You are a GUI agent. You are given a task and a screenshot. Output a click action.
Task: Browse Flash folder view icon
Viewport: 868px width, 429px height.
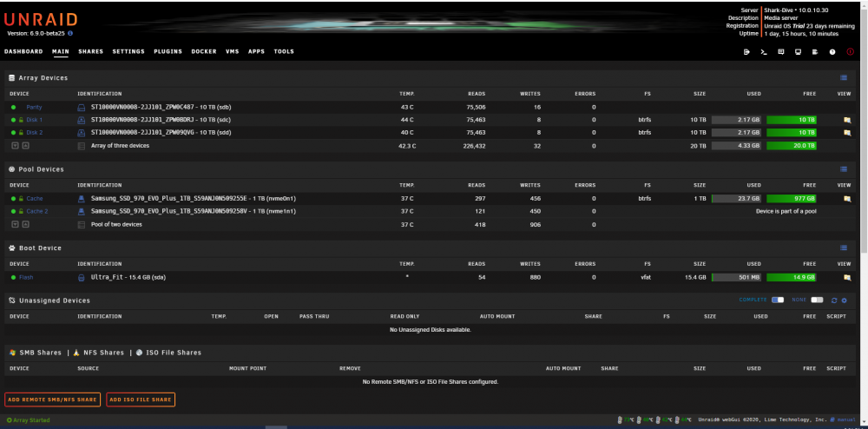tap(846, 277)
